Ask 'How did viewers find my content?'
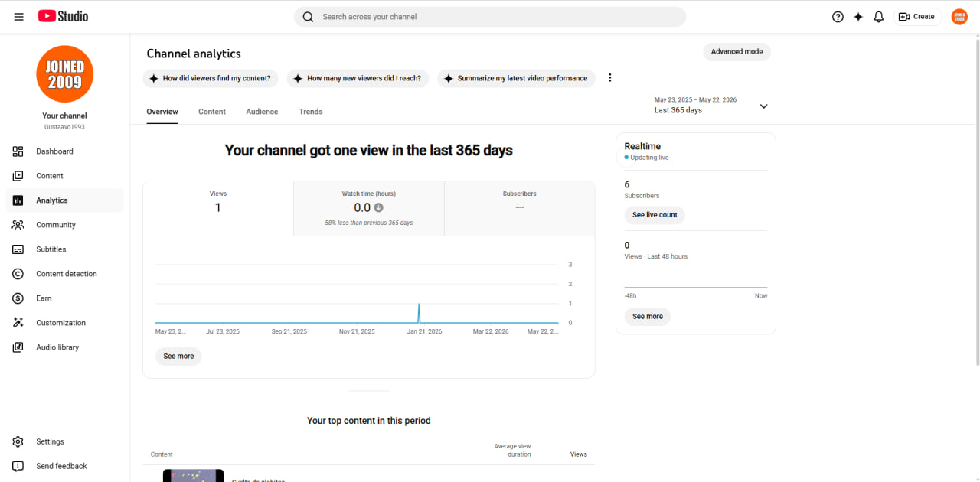Viewport: 980px width, 482px height. point(211,78)
